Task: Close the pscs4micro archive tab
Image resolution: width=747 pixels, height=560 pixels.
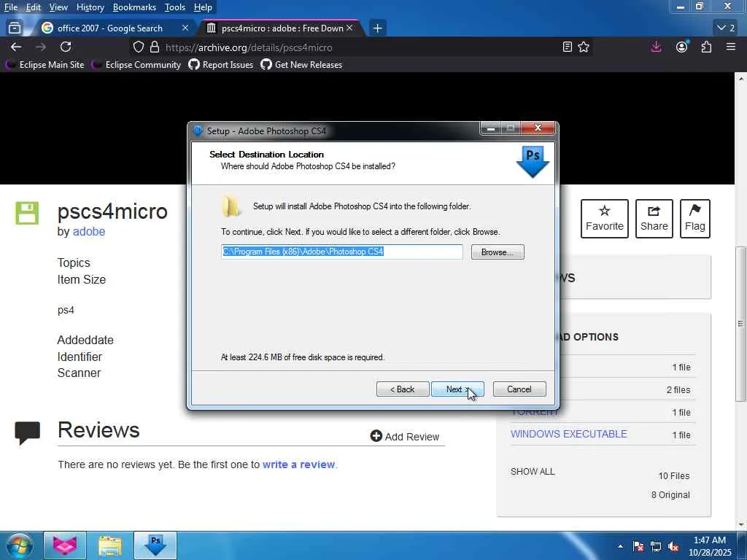Action: tap(349, 28)
